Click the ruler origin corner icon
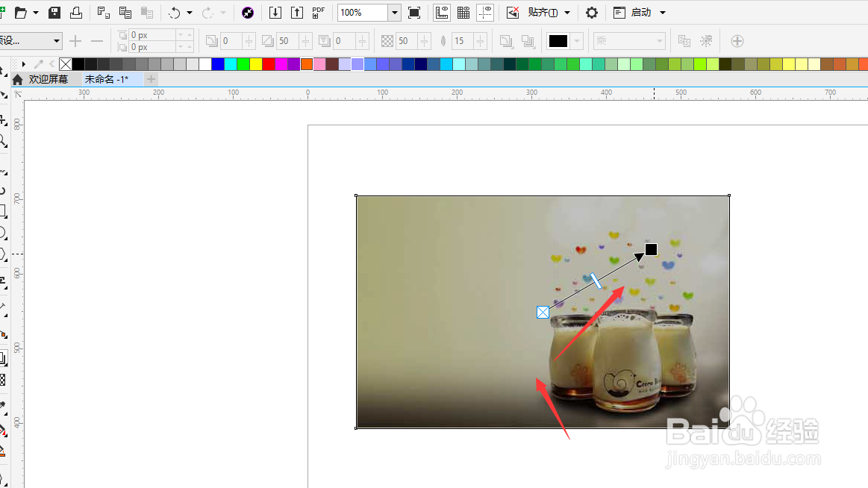Viewport: 868px width, 488px height. pyautogui.click(x=18, y=94)
